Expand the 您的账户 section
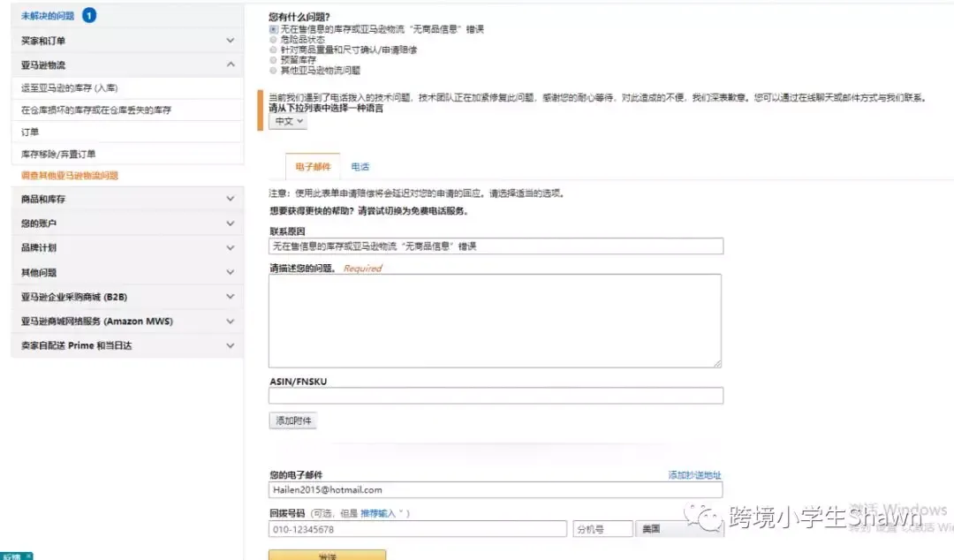This screenshot has height=560, width=954. (x=127, y=223)
